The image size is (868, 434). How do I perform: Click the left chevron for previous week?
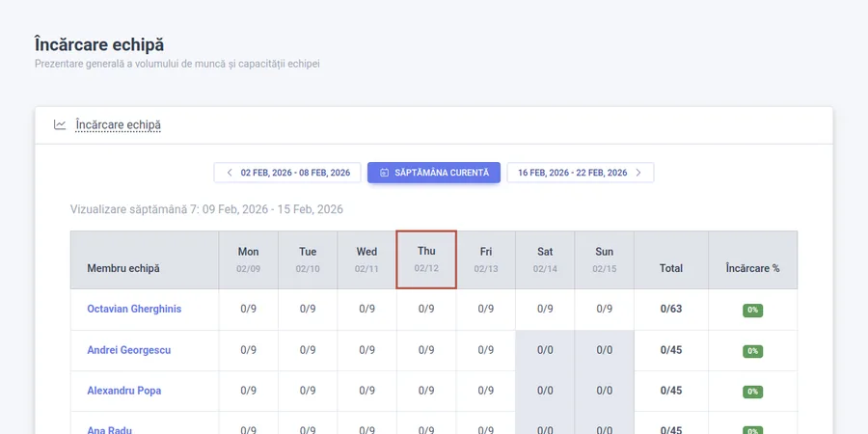pyautogui.click(x=230, y=173)
